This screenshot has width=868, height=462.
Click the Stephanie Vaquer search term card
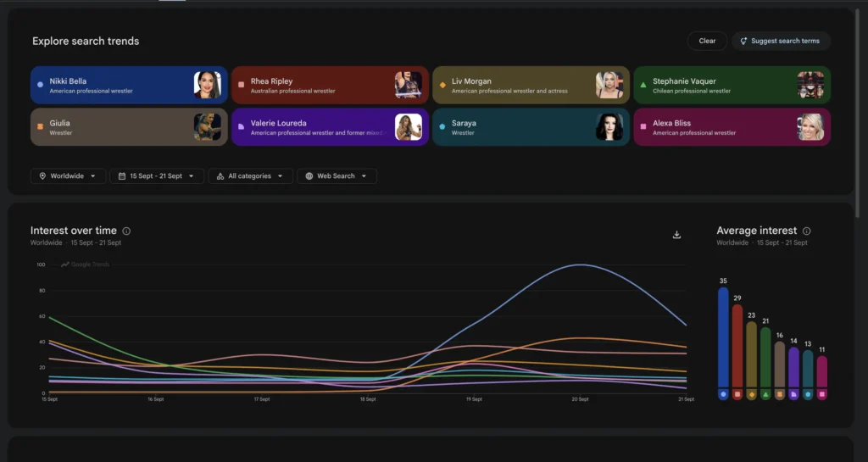point(732,86)
